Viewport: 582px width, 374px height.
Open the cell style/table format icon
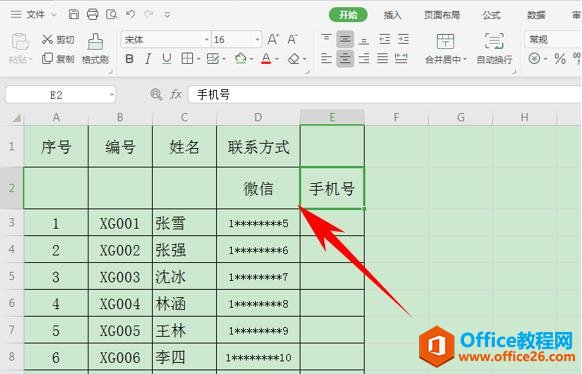click(213, 59)
